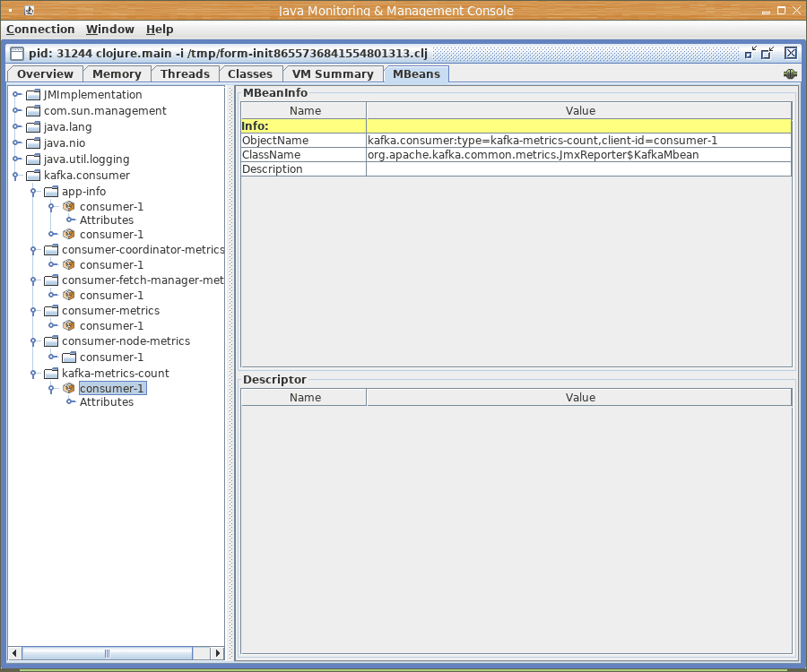Collapse the consumer-metrics folder node
This screenshot has width=807, height=672.
tap(34, 311)
